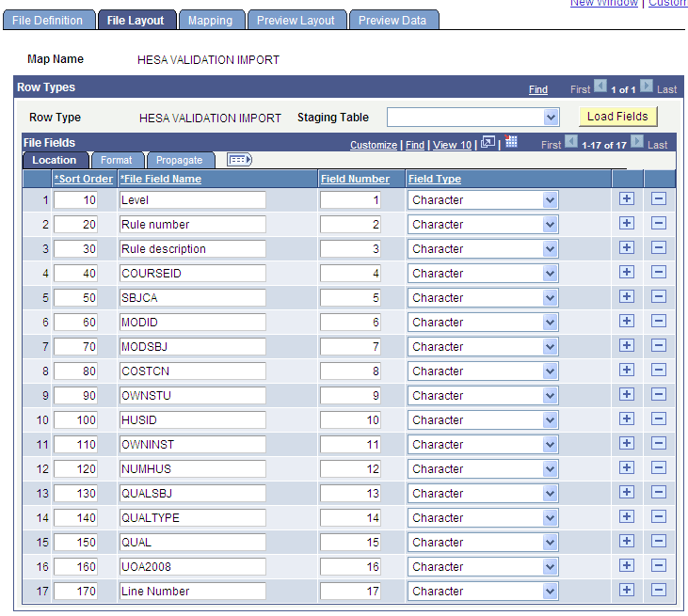688x616 pixels.
Task: Click Customize link in File Fields
Action: (x=374, y=145)
